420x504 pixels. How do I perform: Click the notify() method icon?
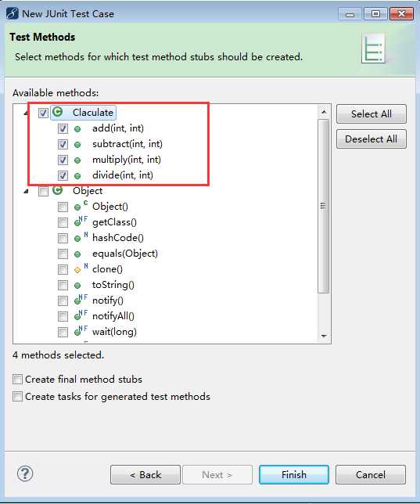pyautogui.click(x=81, y=300)
